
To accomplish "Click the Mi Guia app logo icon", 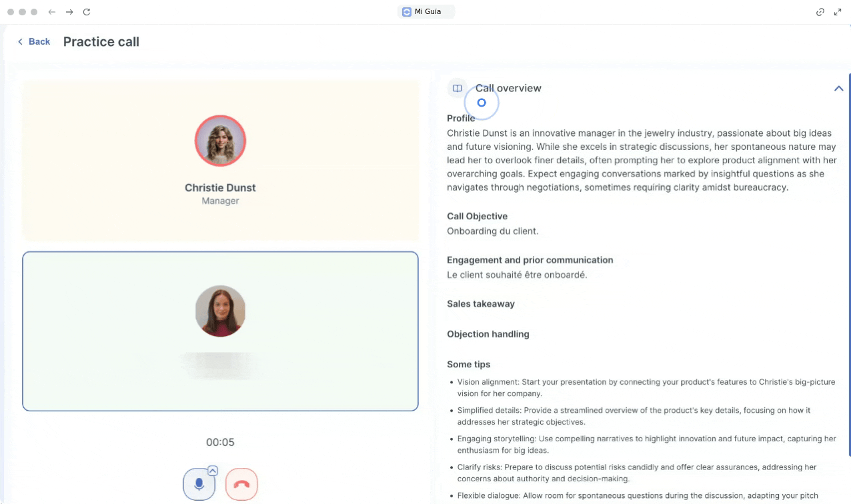I will point(407,12).
